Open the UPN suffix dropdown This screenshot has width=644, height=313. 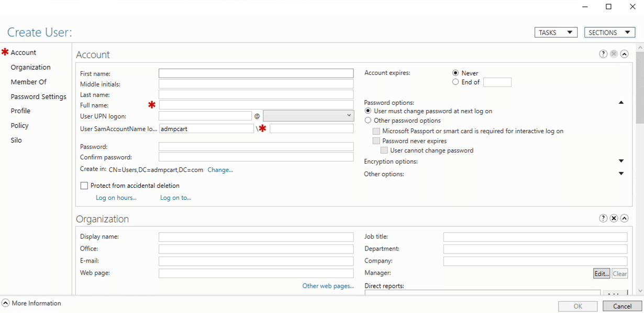pos(348,115)
